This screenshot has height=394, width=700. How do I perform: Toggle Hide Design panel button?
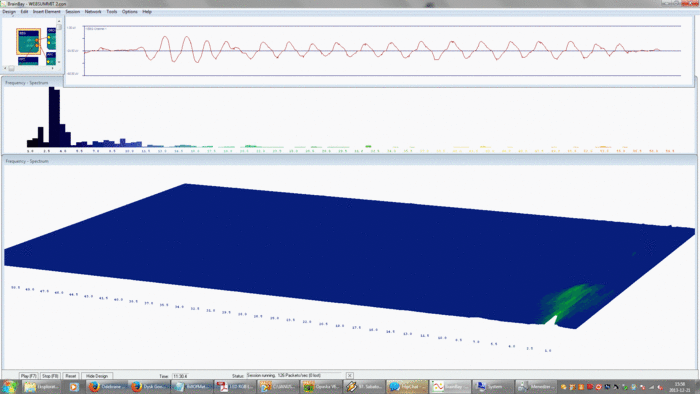tap(97, 376)
